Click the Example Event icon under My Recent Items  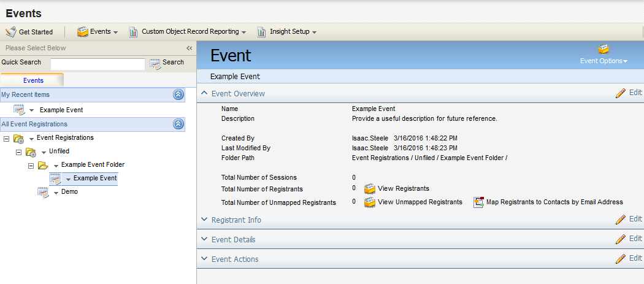(x=19, y=110)
